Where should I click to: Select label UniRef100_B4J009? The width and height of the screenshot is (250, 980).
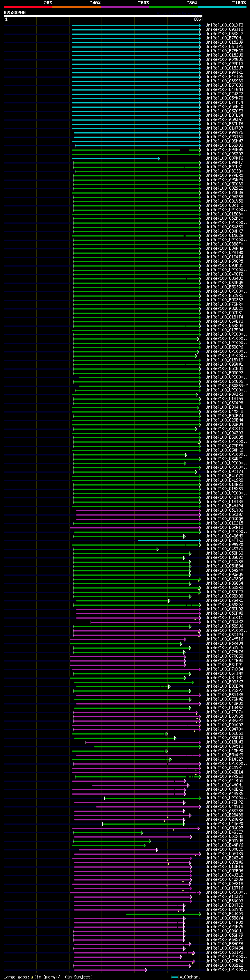[224, 914]
